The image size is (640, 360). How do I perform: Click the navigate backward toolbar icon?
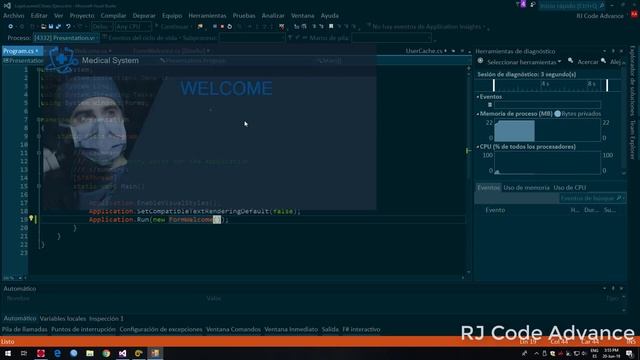click(11, 27)
